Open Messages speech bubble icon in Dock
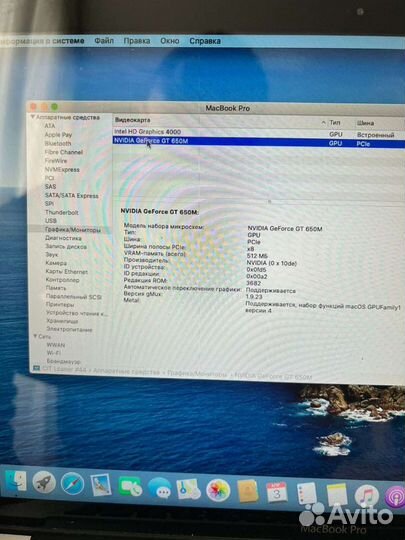405x540 pixels. click(159, 488)
